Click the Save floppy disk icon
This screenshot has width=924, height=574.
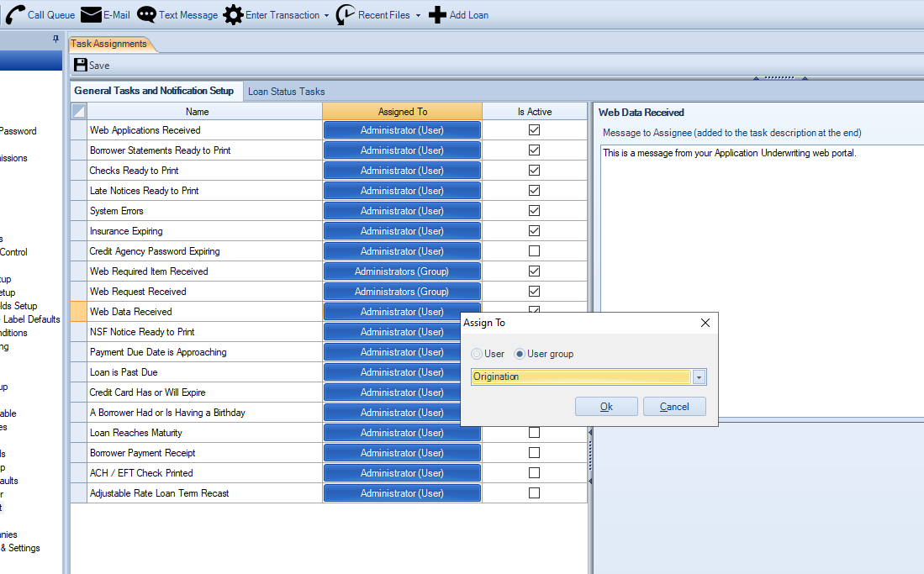pos(81,65)
